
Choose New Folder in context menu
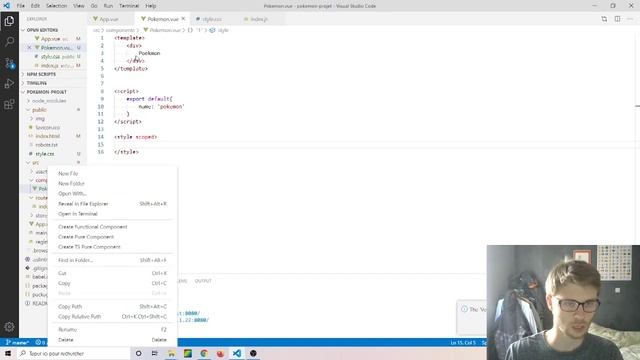point(113,184)
